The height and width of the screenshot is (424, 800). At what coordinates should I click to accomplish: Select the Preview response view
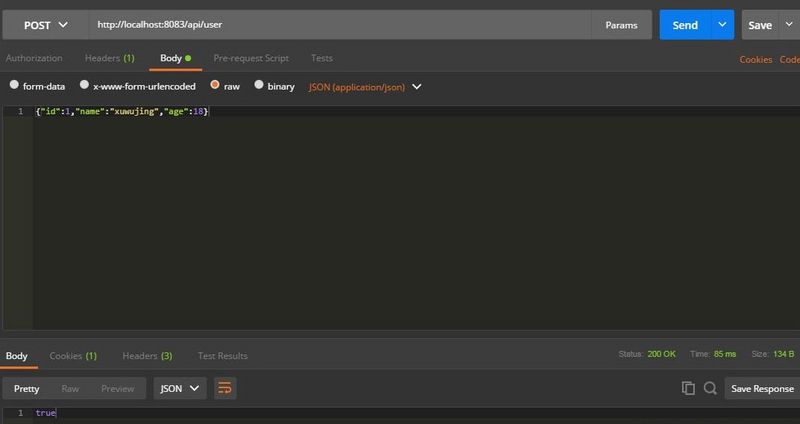[x=117, y=389]
